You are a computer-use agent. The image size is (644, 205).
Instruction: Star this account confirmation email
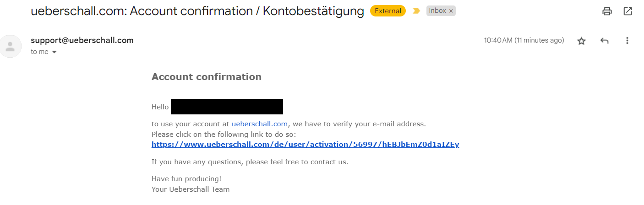[x=581, y=41]
